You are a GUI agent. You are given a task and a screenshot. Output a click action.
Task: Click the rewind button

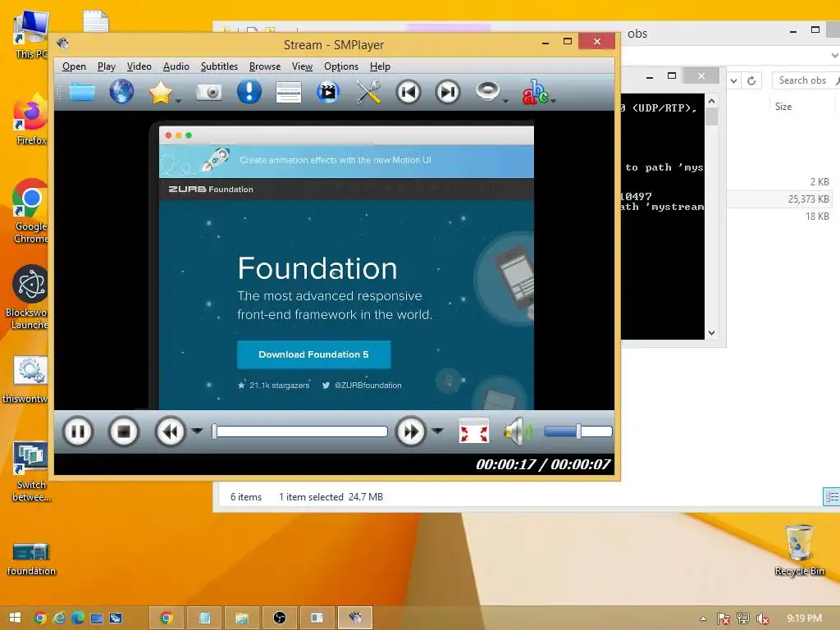tap(171, 431)
